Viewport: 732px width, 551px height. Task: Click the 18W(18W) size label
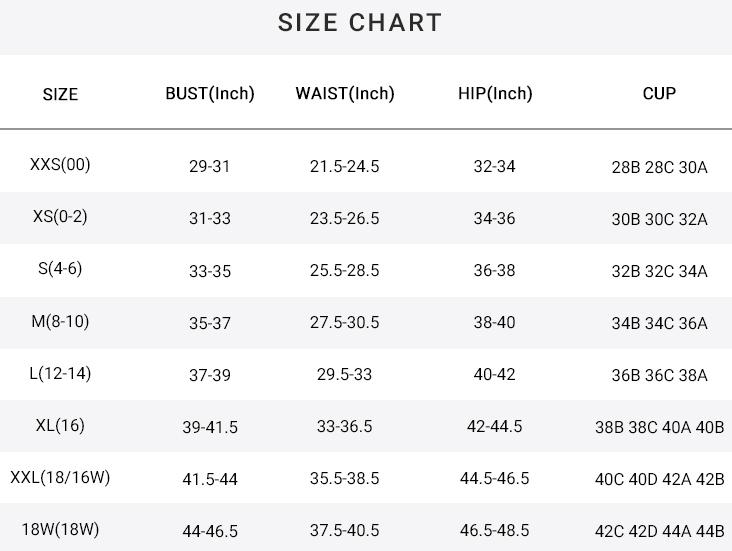[x=60, y=530]
